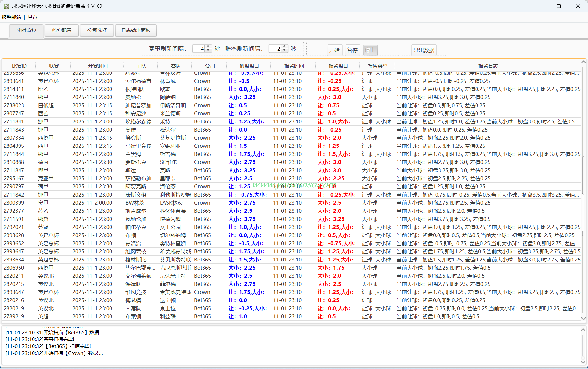Open the 其它 menu
Screen dimensions: 588x369
point(33,18)
